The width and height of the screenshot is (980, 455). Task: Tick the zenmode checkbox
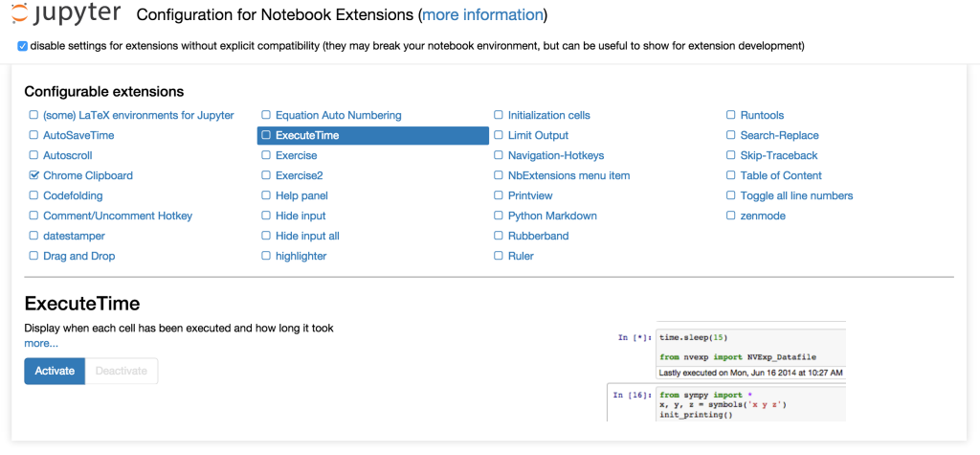pyautogui.click(x=730, y=216)
